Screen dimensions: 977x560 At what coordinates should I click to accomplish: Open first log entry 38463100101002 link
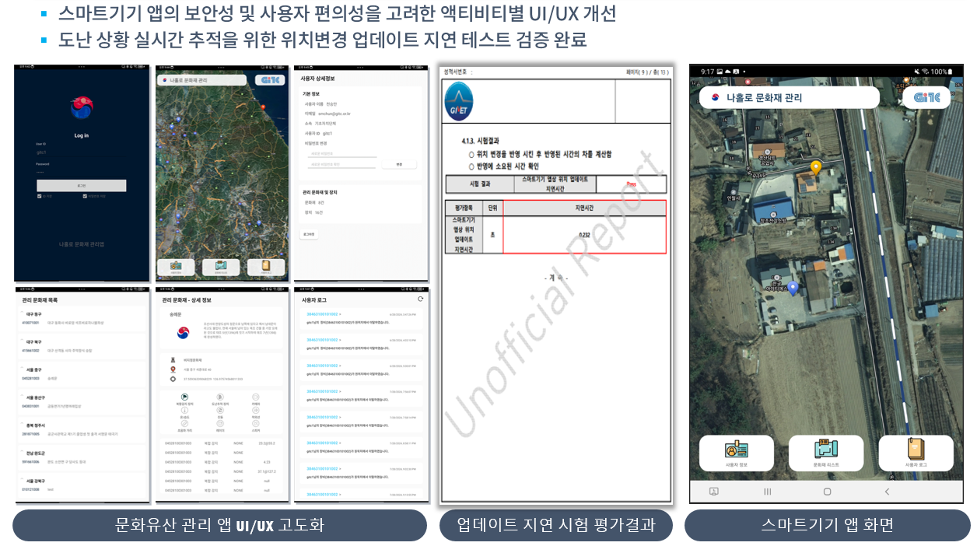[x=322, y=313]
